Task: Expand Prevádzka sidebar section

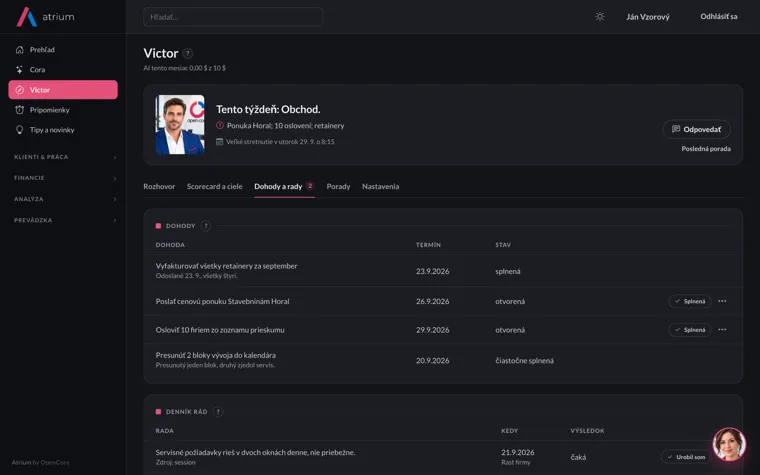Action: tap(63, 220)
